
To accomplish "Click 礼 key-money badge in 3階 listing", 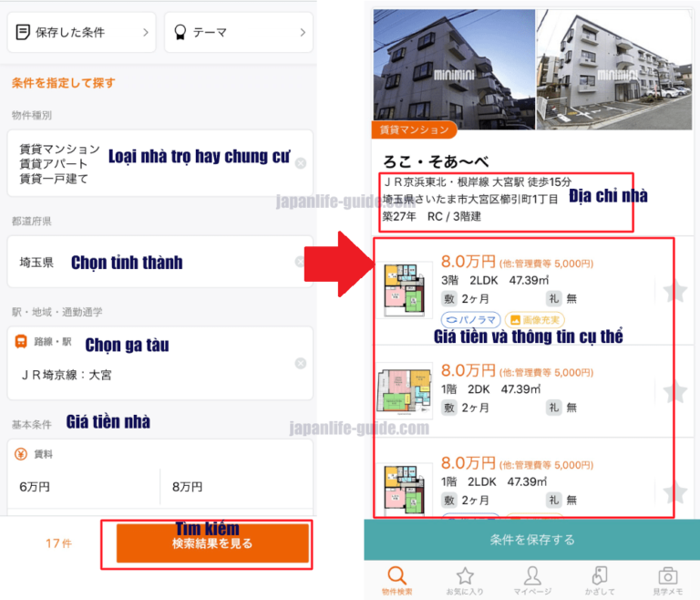I will 554,298.
